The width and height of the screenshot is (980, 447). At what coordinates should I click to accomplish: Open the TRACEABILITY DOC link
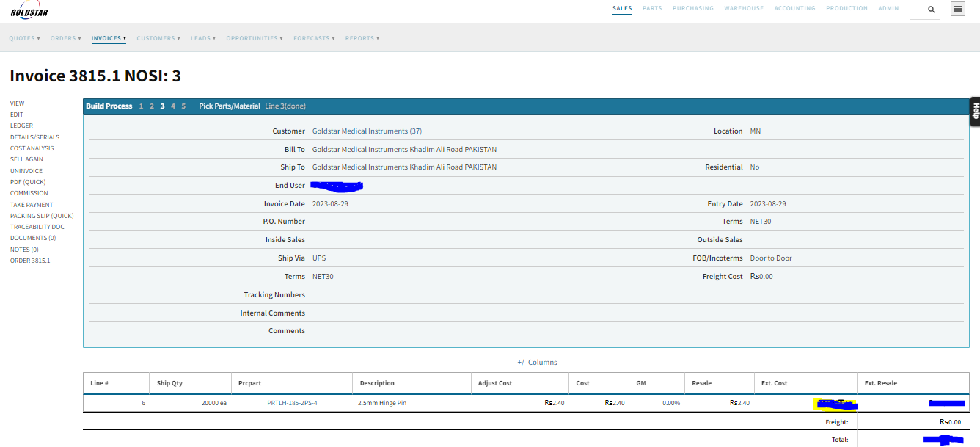point(37,227)
